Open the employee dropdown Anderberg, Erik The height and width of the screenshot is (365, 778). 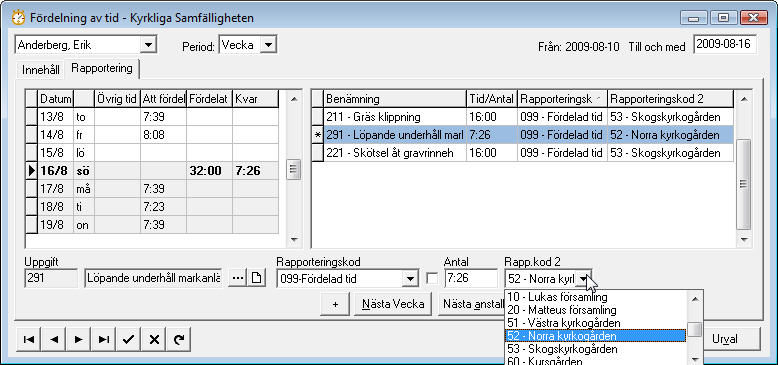pyautogui.click(x=148, y=45)
